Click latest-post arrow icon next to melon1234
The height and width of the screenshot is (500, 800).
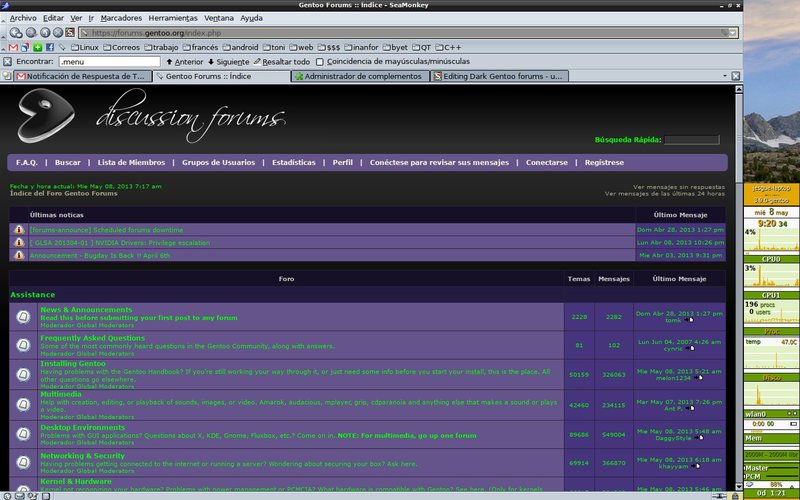pos(698,378)
